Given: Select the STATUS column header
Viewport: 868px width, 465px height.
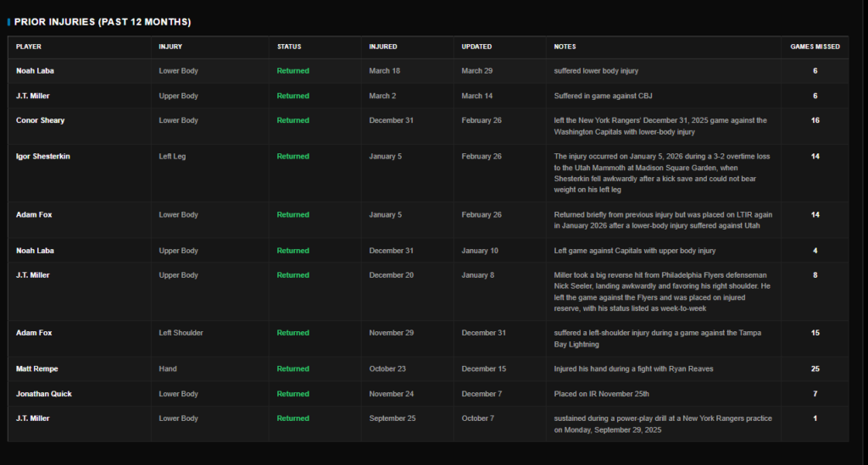Looking at the screenshot, I should click(289, 47).
